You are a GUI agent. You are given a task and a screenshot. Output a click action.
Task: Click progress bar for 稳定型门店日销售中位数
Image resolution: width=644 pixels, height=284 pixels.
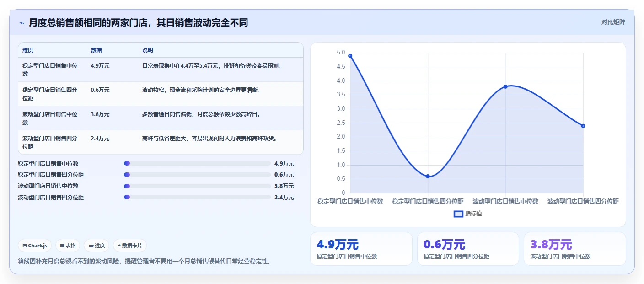[197, 163]
